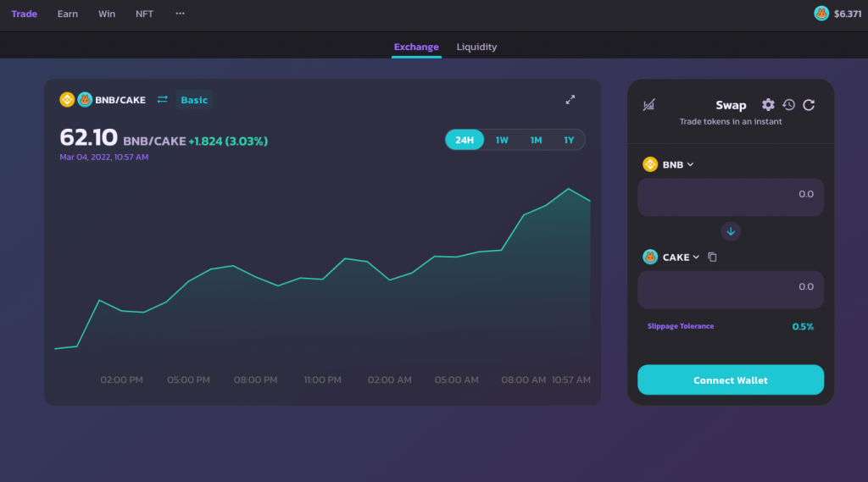Screen dimensions: 868x482
Task: Open the Earn menu
Action: click(68, 14)
